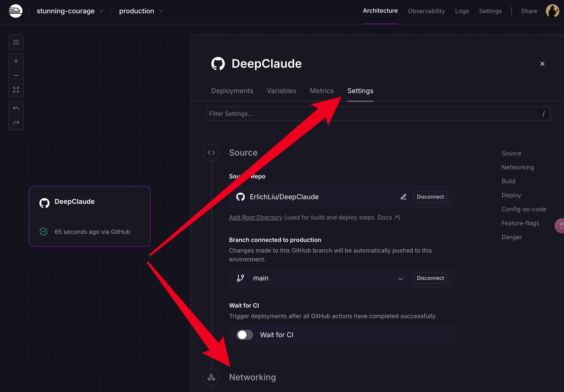Open the stunning-courage project dropdown
The height and width of the screenshot is (392, 564).
(101, 11)
